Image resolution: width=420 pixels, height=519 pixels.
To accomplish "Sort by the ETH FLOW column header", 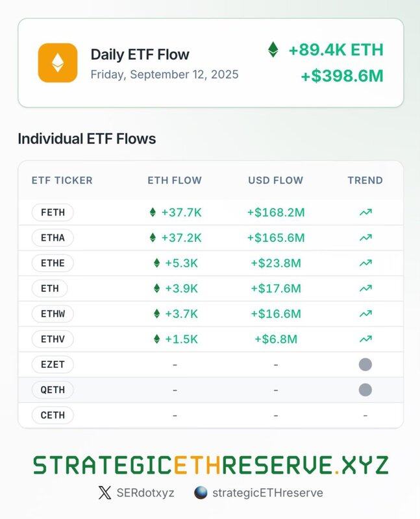I will pos(175,180).
